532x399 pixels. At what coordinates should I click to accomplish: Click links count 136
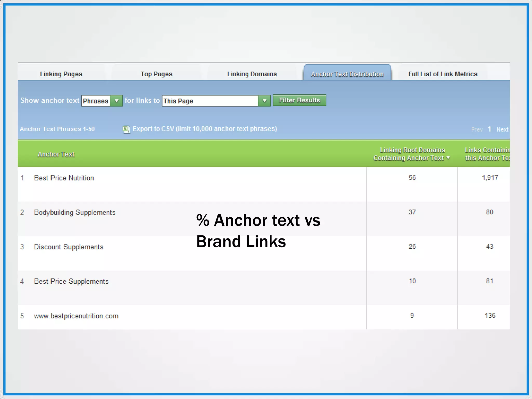click(490, 316)
